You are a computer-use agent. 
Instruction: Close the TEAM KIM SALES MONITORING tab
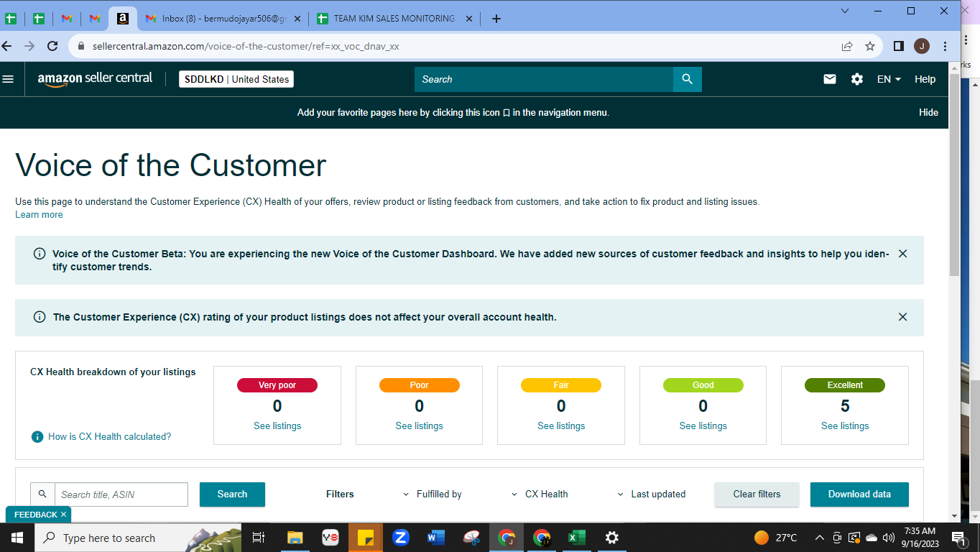pyautogui.click(x=469, y=19)
